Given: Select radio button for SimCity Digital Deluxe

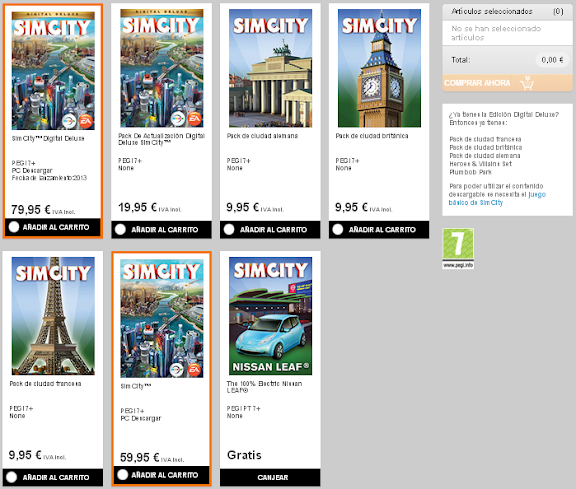Looking at the screenshot, I should click(x=14, y=227).
